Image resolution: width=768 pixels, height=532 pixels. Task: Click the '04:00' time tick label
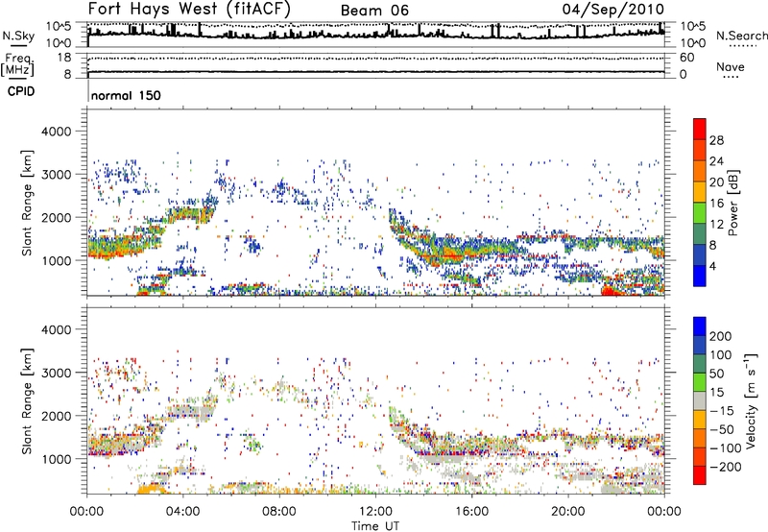tap(183, 512)
